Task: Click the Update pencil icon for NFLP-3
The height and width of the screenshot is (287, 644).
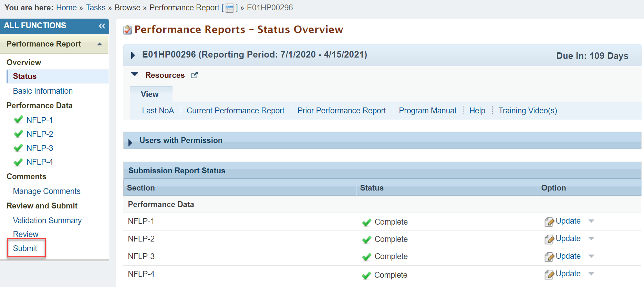Action: [549, 257]
